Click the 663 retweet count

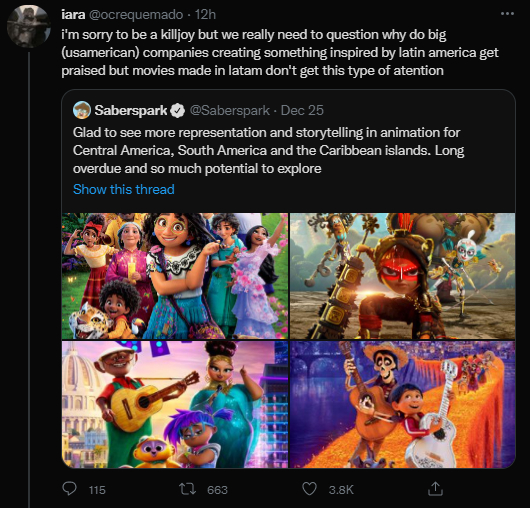tap(217, 490)
